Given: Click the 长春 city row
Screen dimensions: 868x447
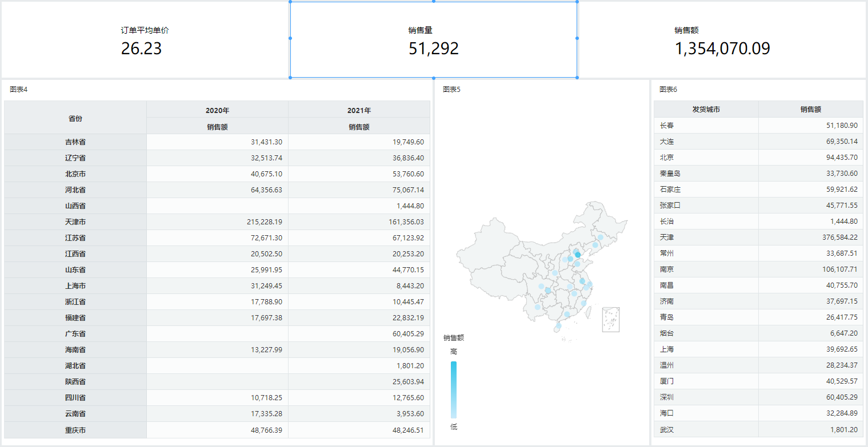Looking at the screenshot, I should pyautogui.click(x=758, y=126).
